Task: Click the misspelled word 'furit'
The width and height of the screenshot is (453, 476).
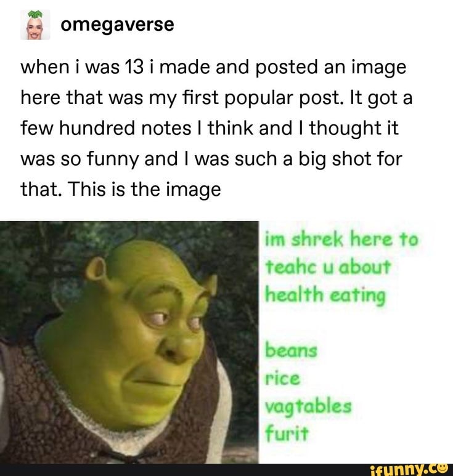Action: click(287, 433)
